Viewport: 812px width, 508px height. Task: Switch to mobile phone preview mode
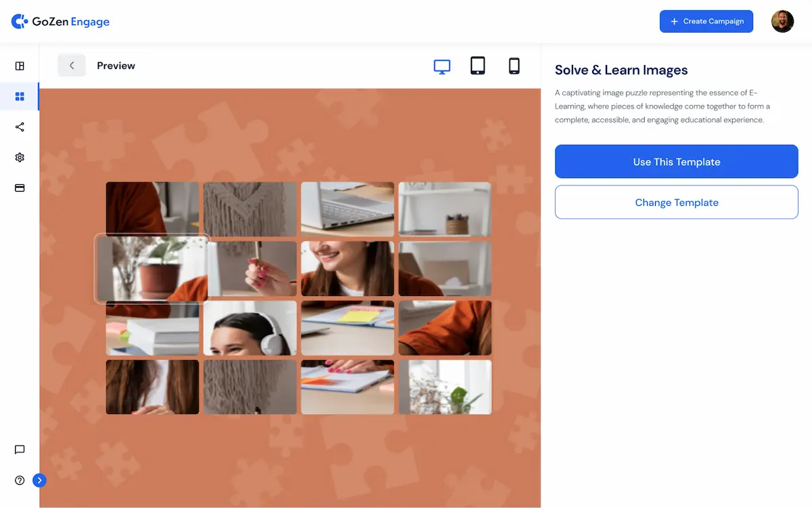[x=514, y=66]
